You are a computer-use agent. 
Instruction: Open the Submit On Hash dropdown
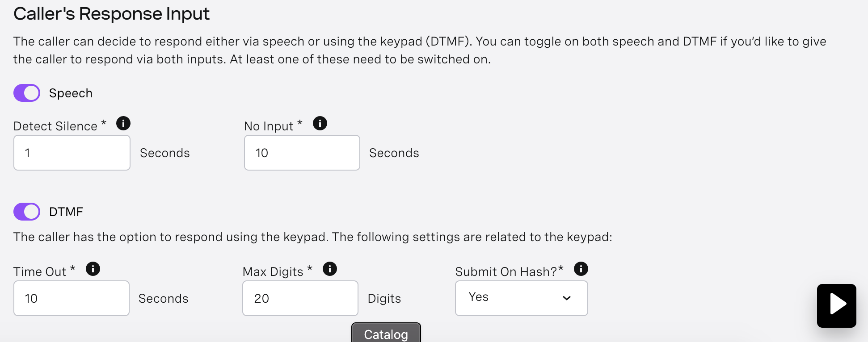522,298
